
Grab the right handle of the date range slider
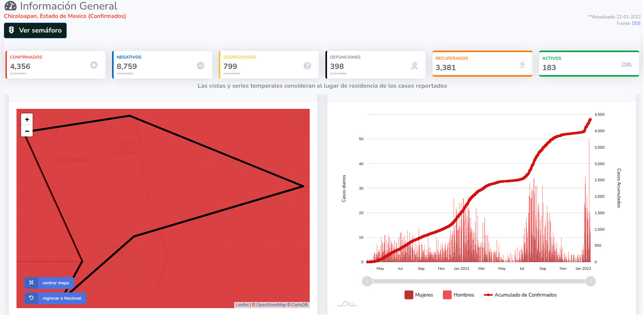591,281
